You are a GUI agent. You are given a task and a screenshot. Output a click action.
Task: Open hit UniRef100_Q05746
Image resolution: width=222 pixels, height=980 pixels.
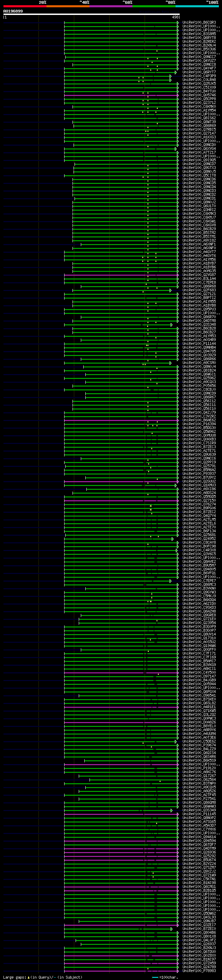199,95
